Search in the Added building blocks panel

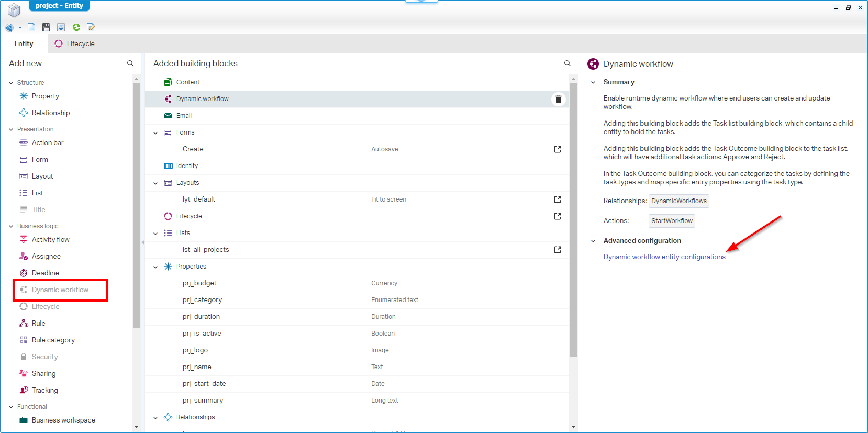[567, 63]
